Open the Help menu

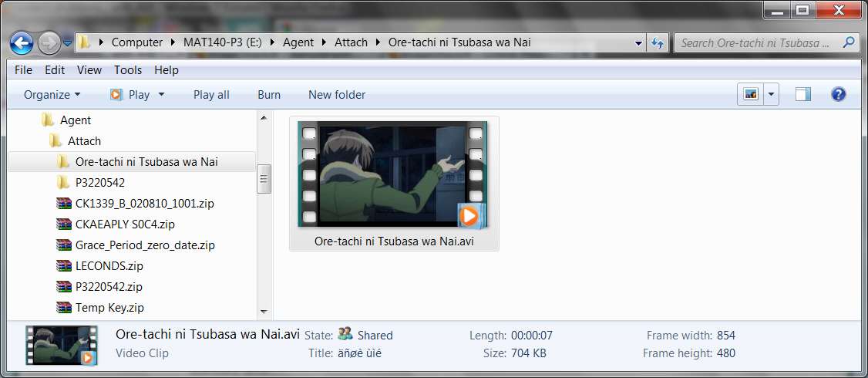[167, 70]
